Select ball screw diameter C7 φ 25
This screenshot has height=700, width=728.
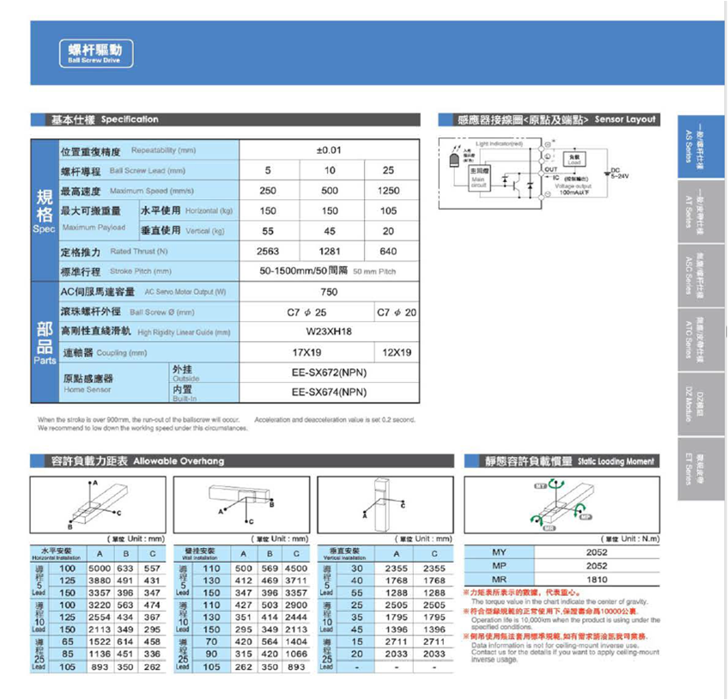306,312
